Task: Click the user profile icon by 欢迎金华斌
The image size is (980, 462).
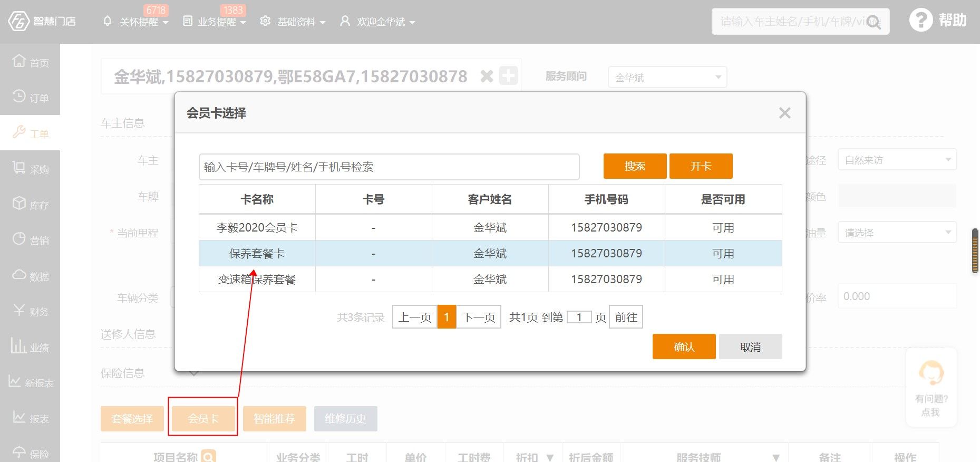Action: point(345,21)
